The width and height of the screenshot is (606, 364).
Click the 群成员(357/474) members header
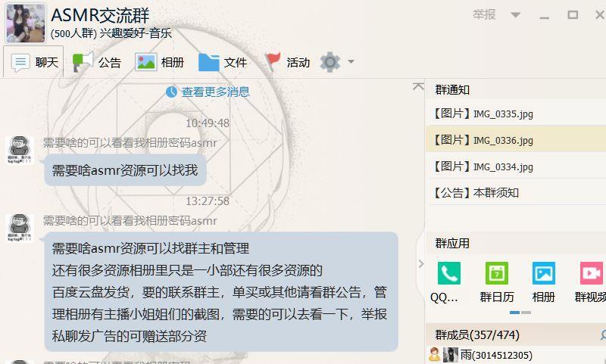click(x=477, y=334)
